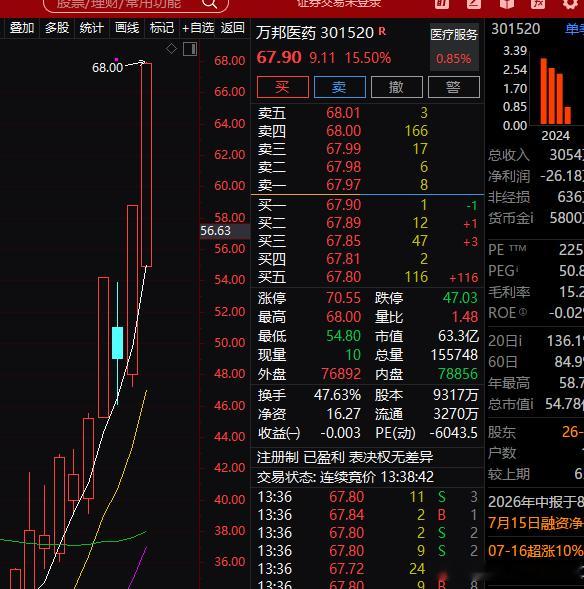Click the 流通 value 3270万
584x589 pixels.
tap(456, 414)
